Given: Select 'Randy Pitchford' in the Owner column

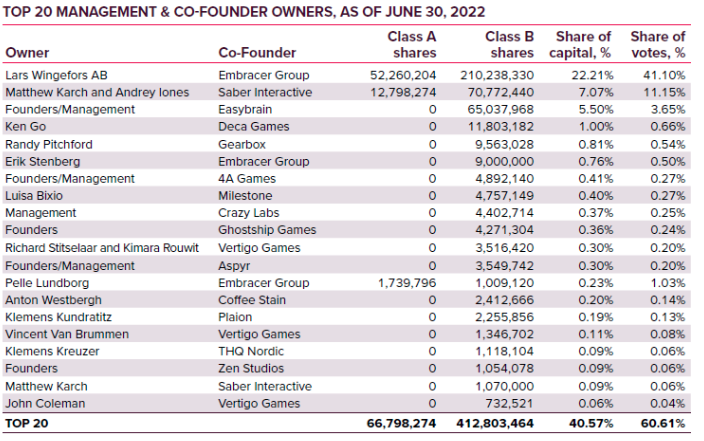Looking at the screenshot, I should [x=48, y=145].
